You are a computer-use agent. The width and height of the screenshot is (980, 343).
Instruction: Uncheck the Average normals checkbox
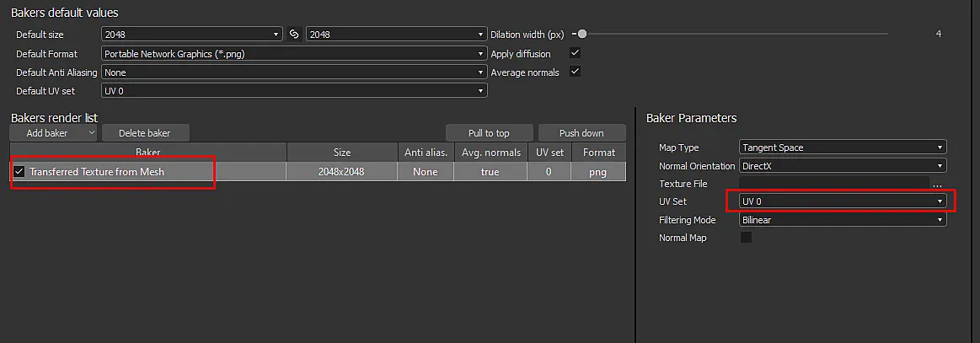[x=575, y=72]
